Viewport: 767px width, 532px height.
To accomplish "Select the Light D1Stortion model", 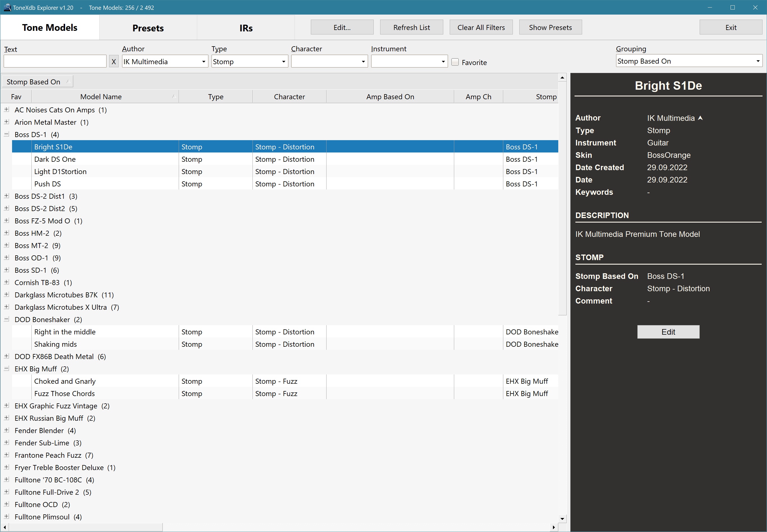I will (285, 171).
